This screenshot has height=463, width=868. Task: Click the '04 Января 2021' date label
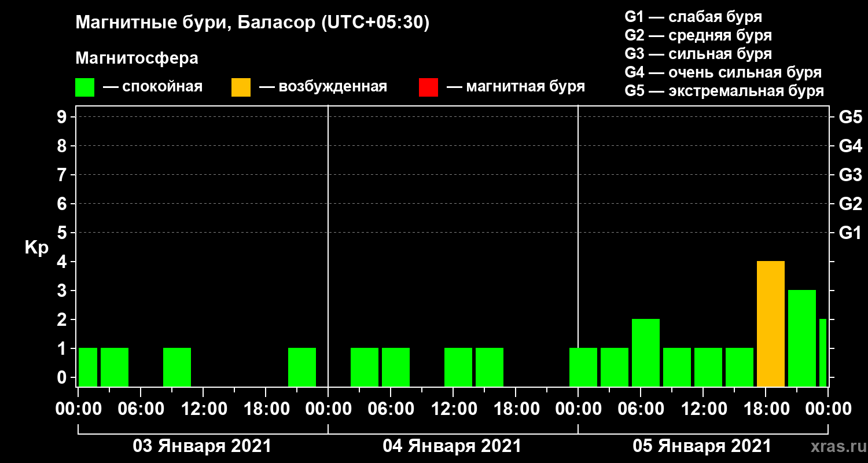pos(452,446)
